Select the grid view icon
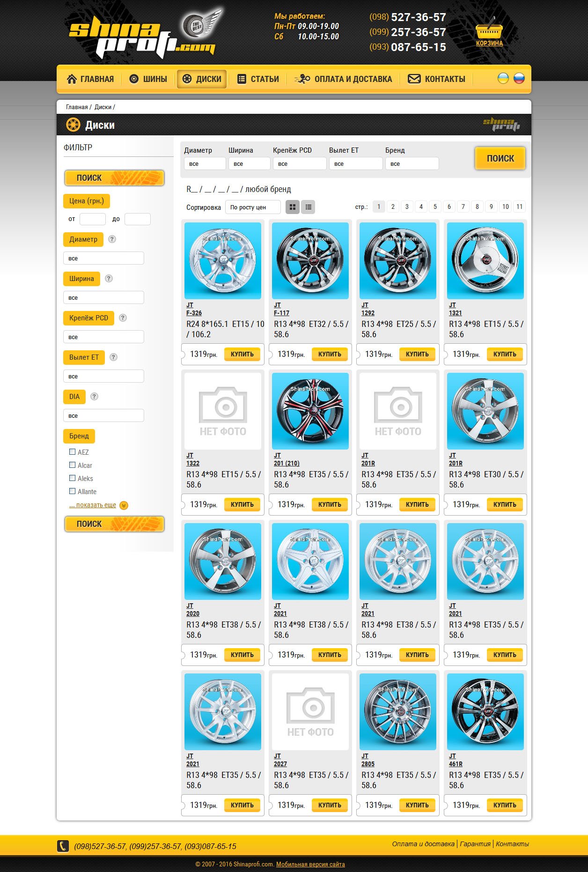 click(x=293, y=207)
